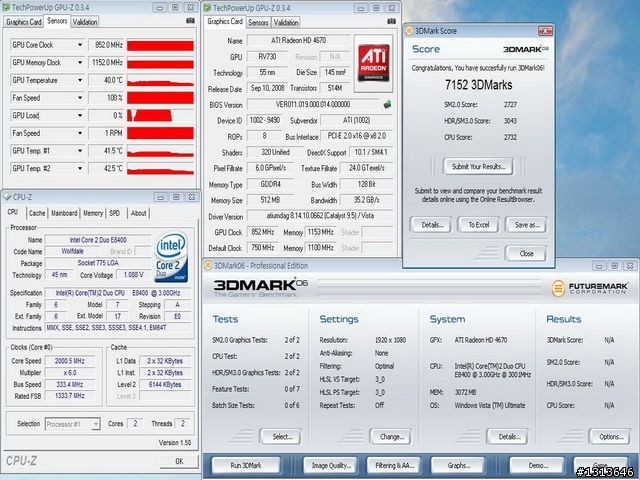The width and height of the screenshot is (640, 480).
Task: Open the Mainboard tab in CPU-Z
Action: click(64, 213)
